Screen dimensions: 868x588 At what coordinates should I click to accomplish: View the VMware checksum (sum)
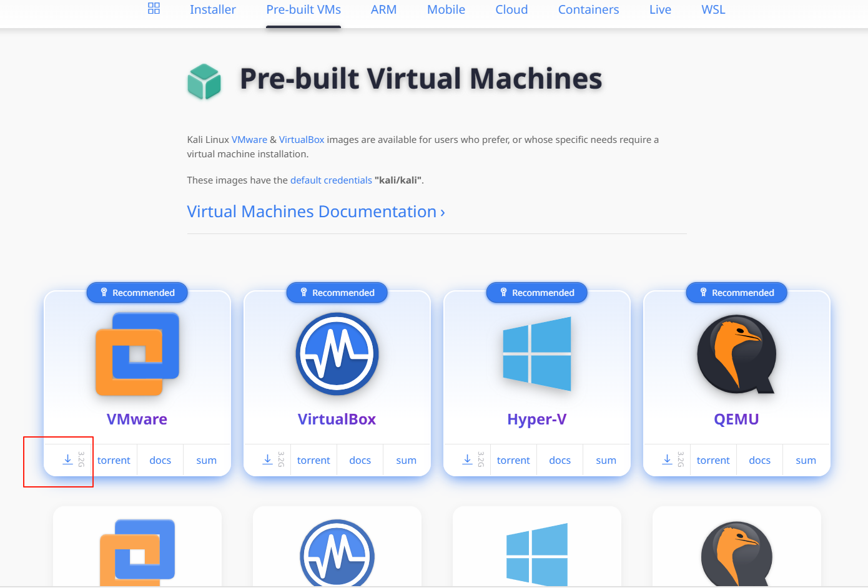pyautogui.click(x=207, y=460)
